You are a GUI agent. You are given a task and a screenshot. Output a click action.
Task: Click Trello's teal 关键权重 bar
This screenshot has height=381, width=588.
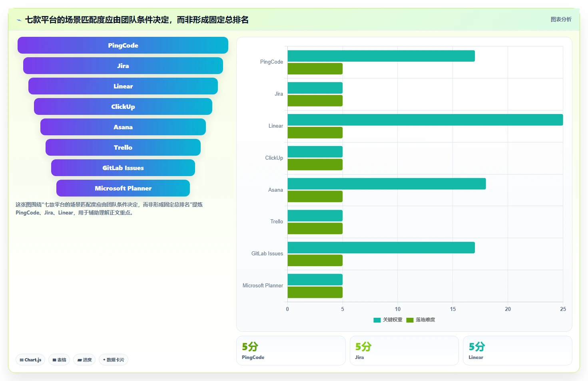pos(315,216)
